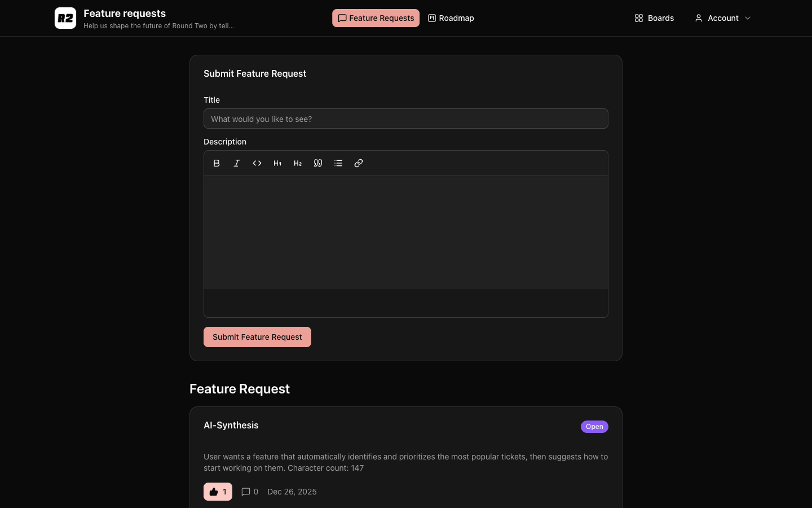Format text as Heading 2

click(x=298, y=163)
